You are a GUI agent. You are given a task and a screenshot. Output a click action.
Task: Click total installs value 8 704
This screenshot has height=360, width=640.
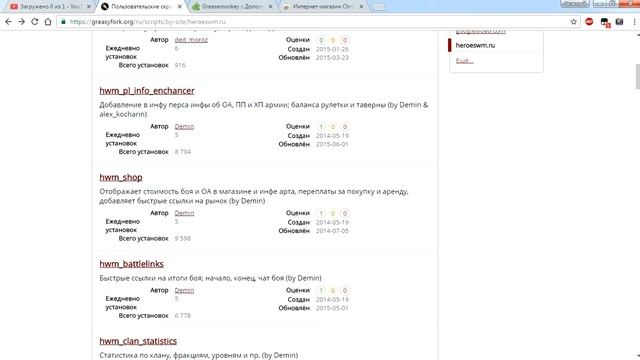(x=182, y=152)
